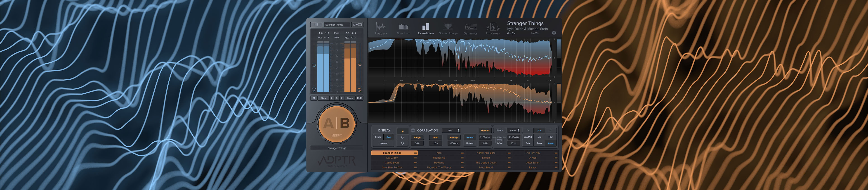Screen dimensions: 868x190
Task: Select the Dynamics view icon
Action: click(x=470, y=28)
